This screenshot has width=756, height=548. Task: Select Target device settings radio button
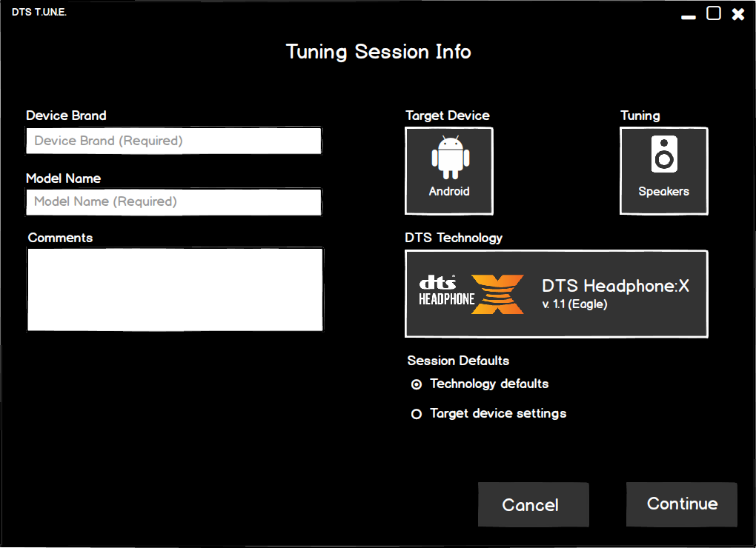point(417,414)
